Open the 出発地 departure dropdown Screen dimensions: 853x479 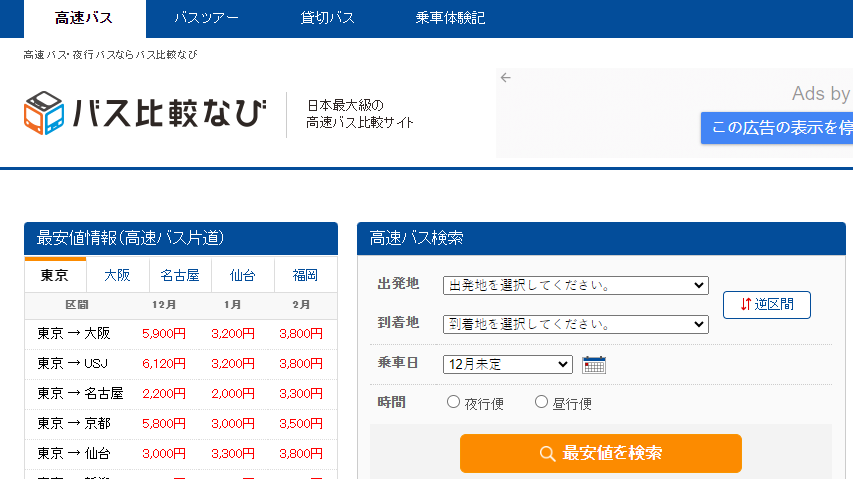pos(576,285)
